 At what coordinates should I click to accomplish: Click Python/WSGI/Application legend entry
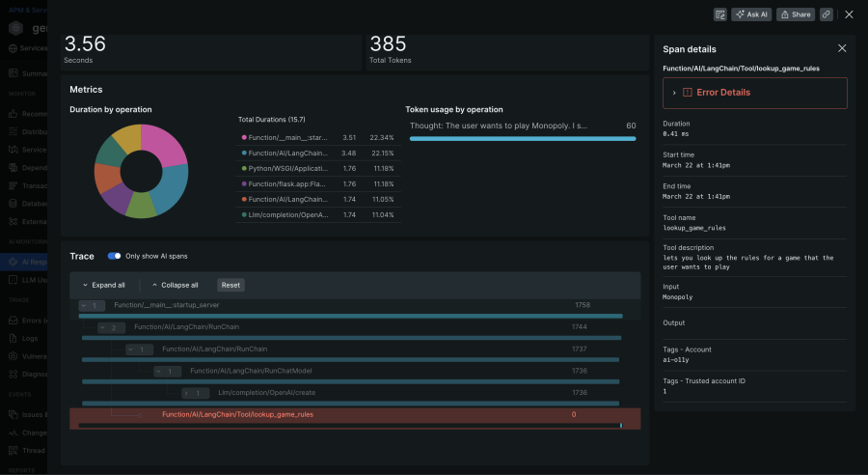[x=286, y=167]
